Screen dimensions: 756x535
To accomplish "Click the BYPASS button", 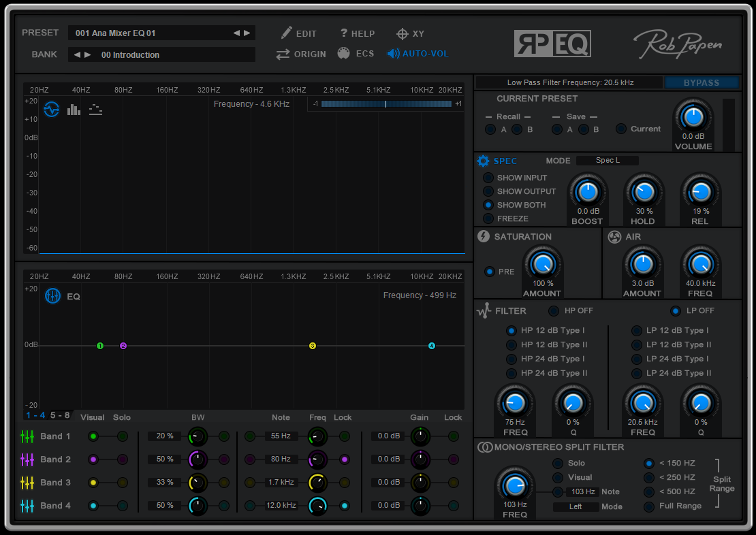I will pyautogui.click(x=701, y=83).
